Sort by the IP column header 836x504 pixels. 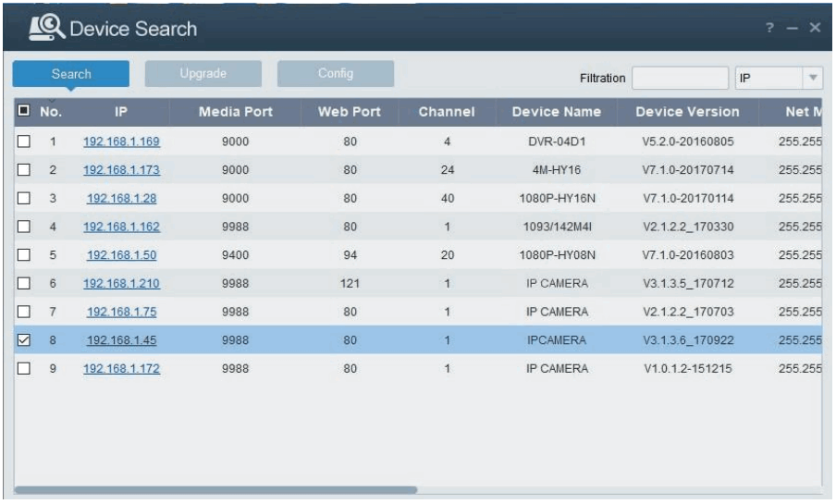121,112
